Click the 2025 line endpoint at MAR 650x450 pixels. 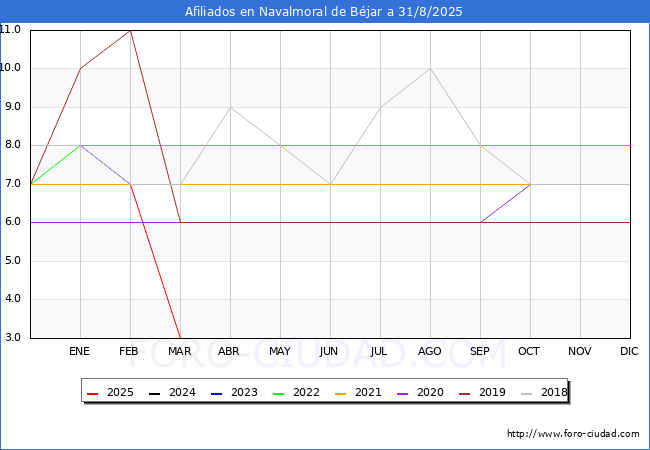pos(180,337)
